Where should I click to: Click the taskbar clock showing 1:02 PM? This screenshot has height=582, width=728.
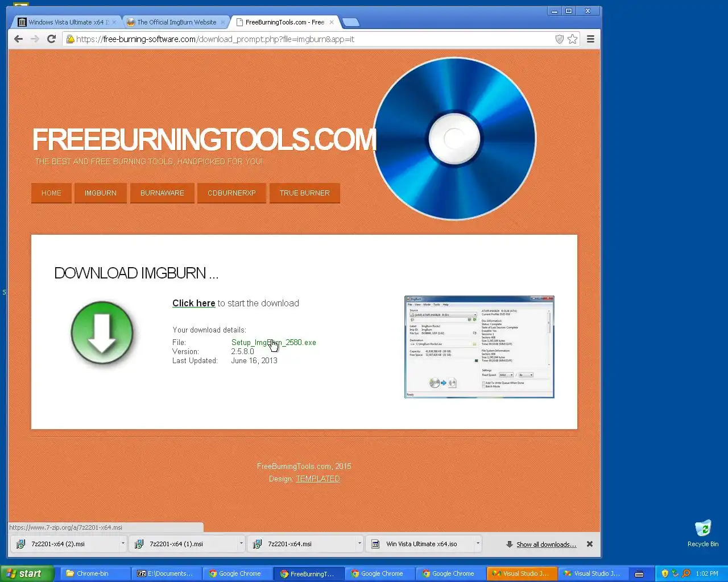click(707, 573)
